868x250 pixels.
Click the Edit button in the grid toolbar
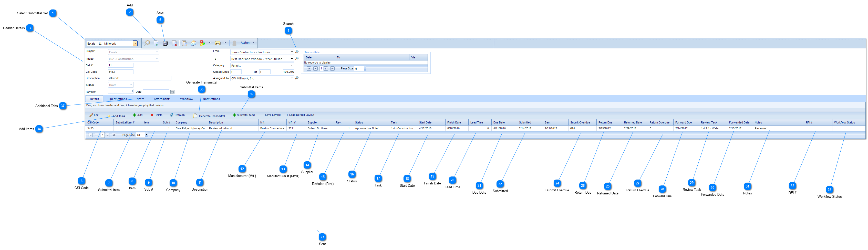coord(94,115)
